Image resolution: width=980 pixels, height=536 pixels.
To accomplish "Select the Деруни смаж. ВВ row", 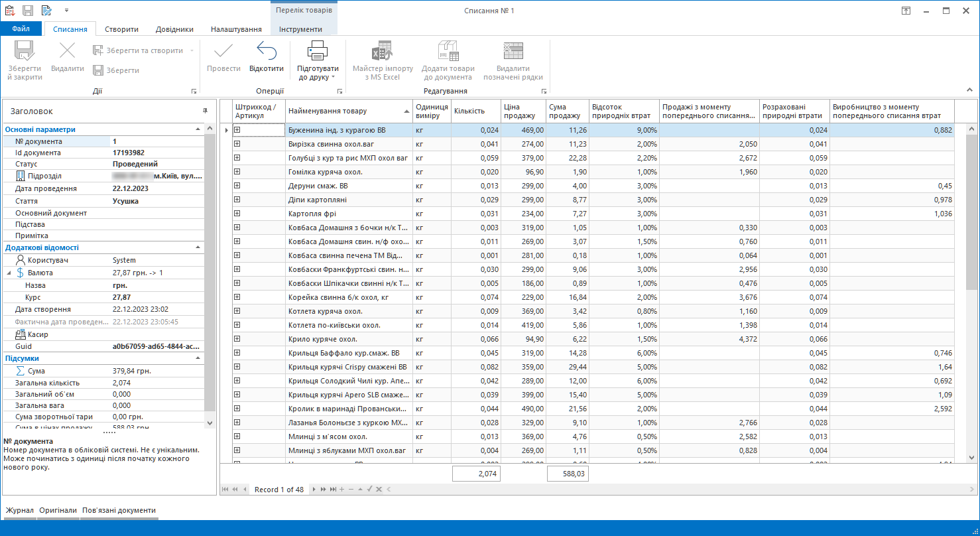I will tap(593, 185).
